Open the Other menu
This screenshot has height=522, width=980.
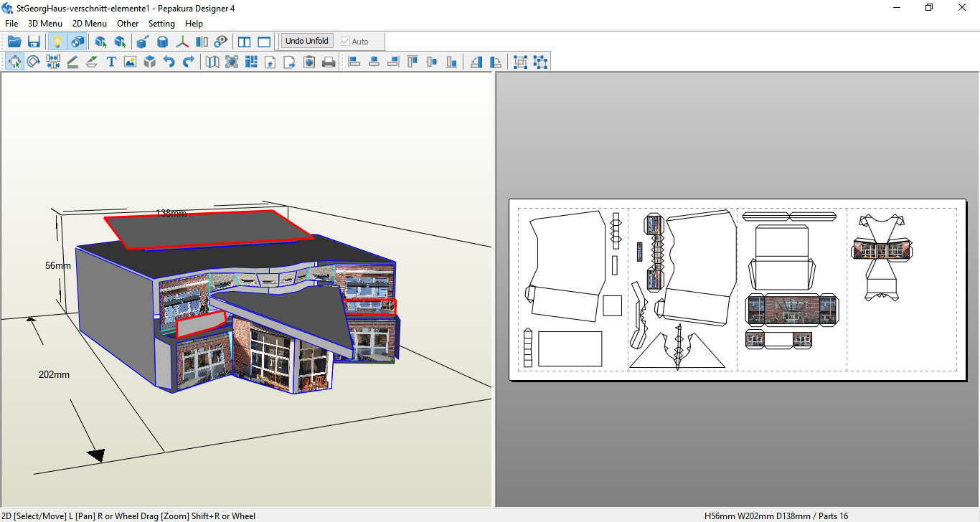[128, 24]
